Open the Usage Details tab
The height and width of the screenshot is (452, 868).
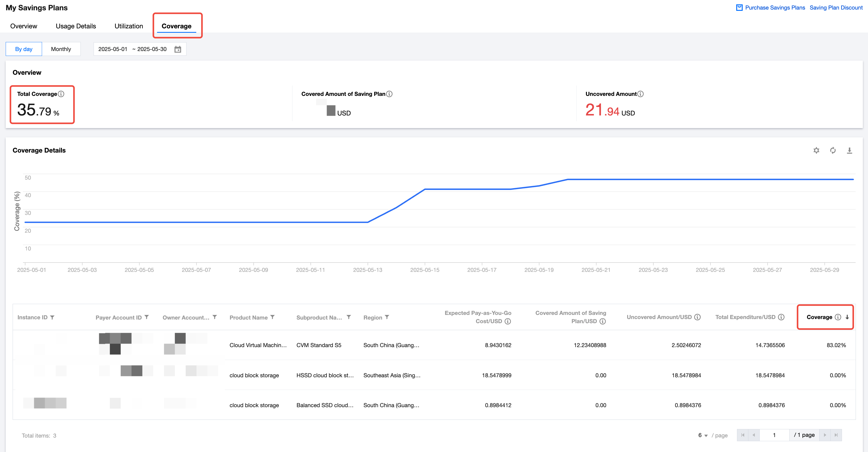(x=76, y=26)
